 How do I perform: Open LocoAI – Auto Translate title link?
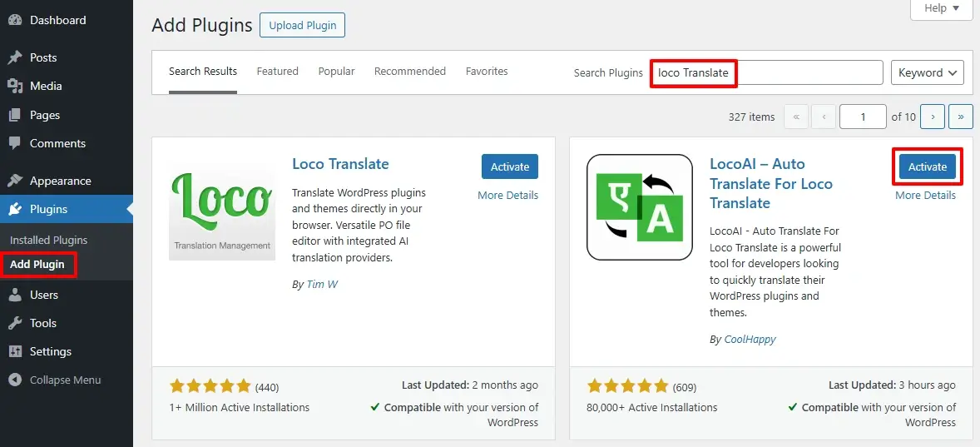(x=771, y=183)
